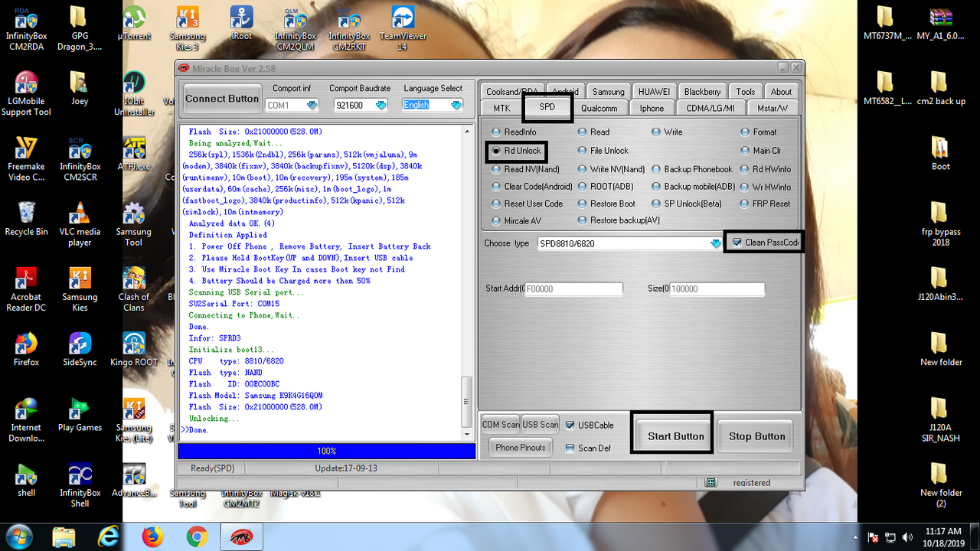Open the InfinityBox CM2SCR shortcut
Screen dimensions: 980x551
pyautogui.click(x=80, y=159)
